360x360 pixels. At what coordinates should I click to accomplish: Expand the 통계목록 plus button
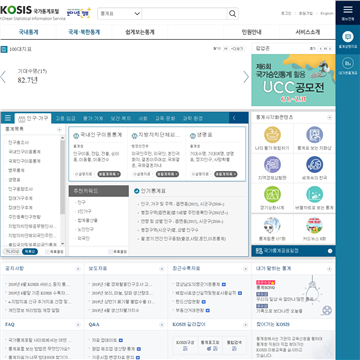[x=60, y=129]
